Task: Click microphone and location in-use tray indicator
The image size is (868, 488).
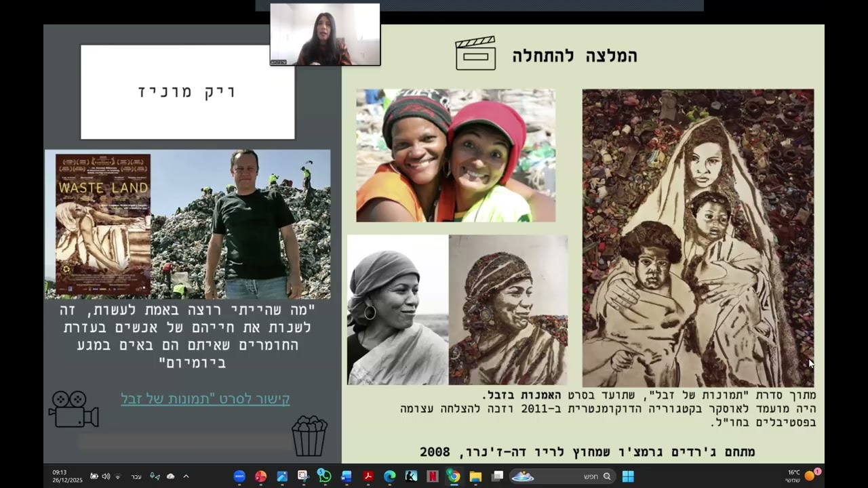Action: coord(155,476)
